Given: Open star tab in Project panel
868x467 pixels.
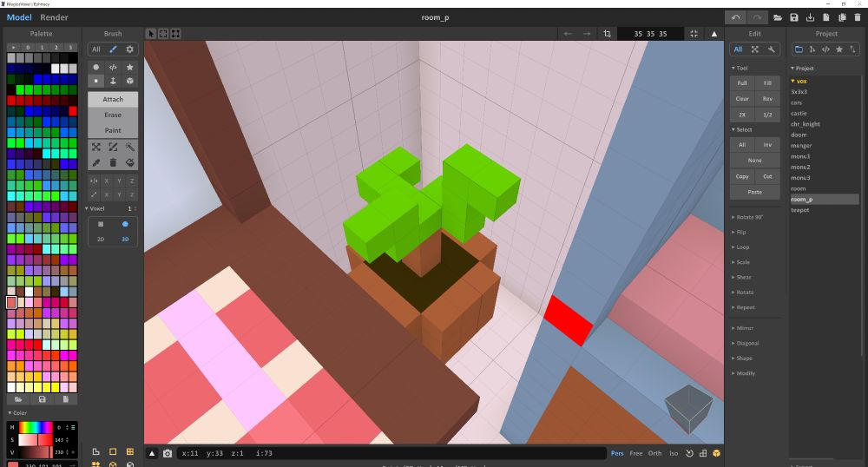Looking at the screenshot, I should (839, 49).
